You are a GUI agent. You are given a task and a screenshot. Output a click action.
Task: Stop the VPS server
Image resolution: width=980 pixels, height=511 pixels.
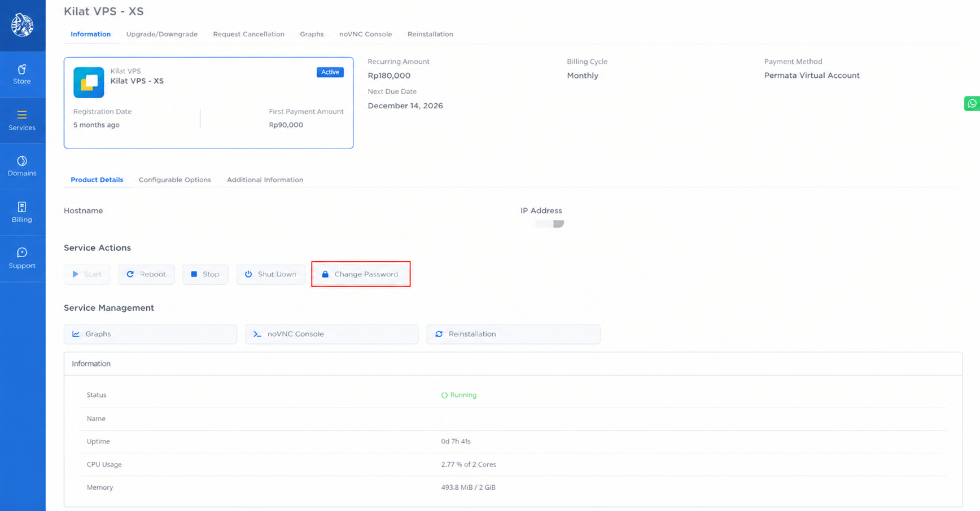(x=205, y=274)
